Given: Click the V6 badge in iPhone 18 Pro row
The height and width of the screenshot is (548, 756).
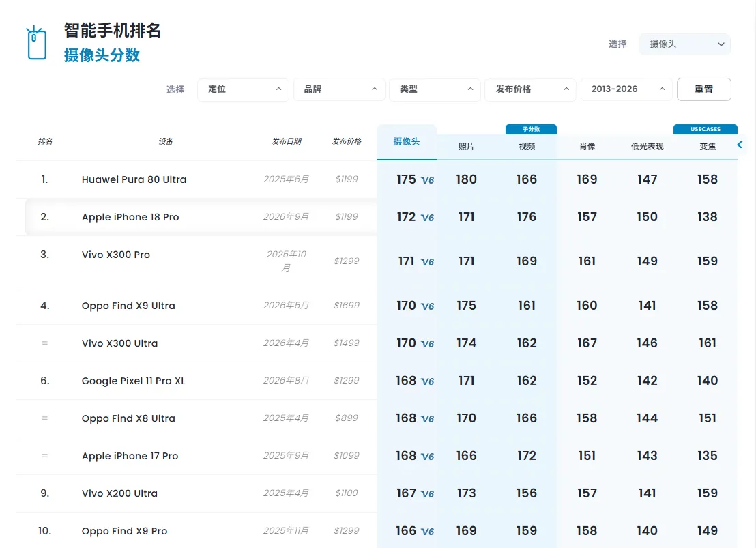Looking at the screenshot, I should click(x=427, y=218).
